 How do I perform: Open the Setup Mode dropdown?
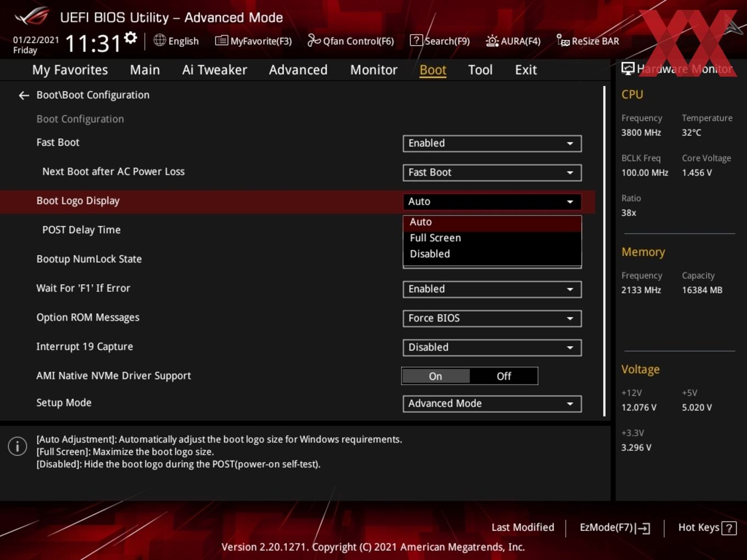point(492,404)
